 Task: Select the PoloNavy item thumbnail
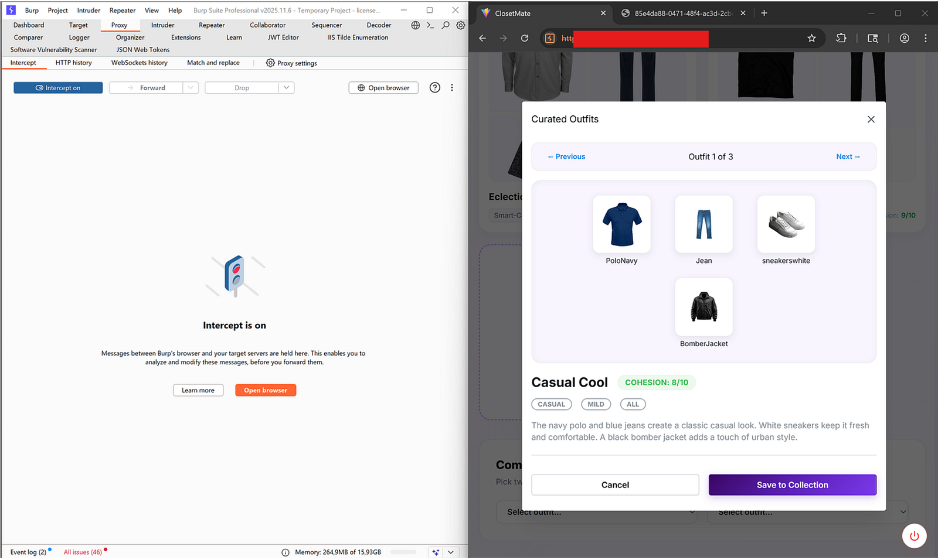coord(621,224)
